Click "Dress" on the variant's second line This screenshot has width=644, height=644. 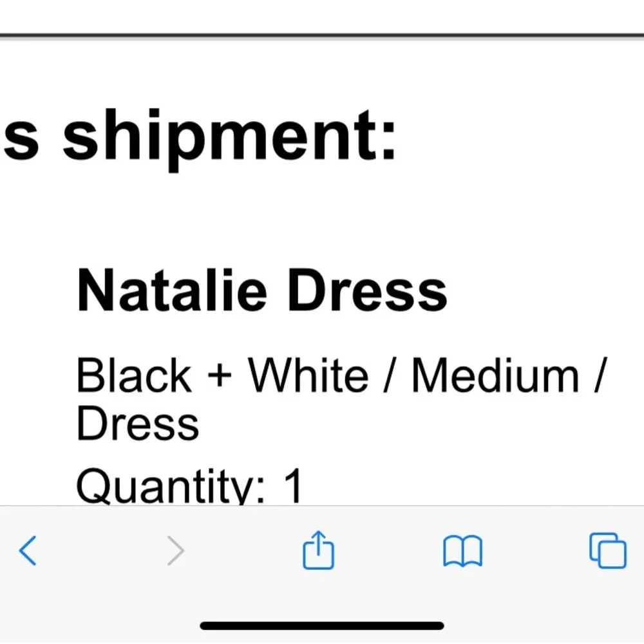(x=138, y=424)
